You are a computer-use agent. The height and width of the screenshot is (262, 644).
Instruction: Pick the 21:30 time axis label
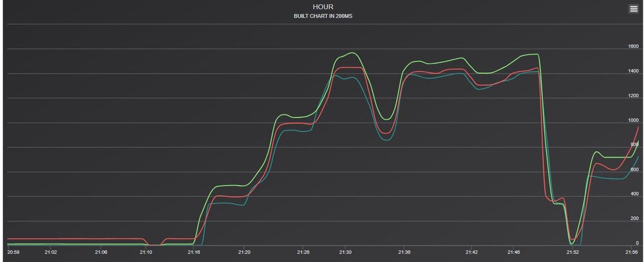tap(346, 252)
